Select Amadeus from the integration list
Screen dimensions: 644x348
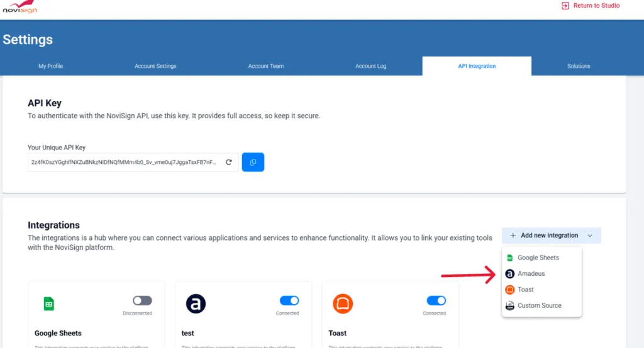531,274
